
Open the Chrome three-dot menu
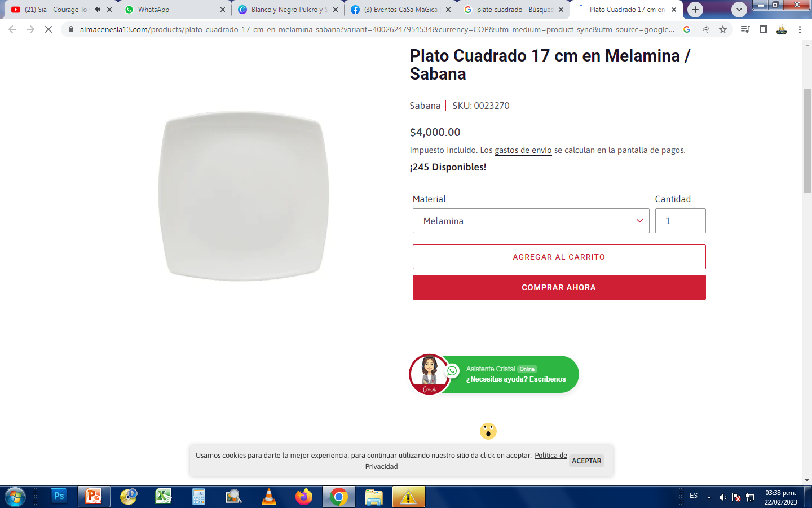tap(800, 29)
